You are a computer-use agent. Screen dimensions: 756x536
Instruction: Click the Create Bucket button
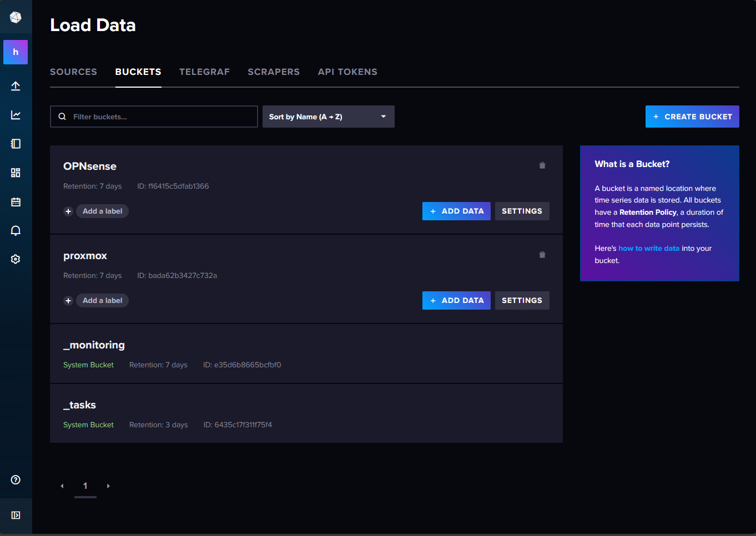pos(692,117)
